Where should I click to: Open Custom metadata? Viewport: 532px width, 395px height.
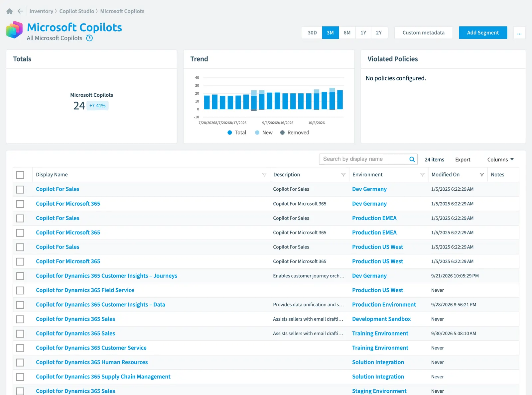[424, 33]
